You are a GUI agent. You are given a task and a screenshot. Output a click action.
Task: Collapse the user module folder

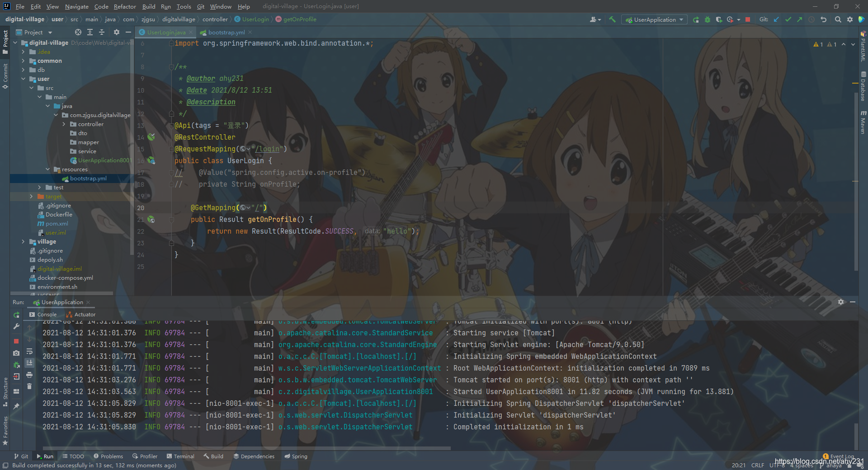pyautogui.click(x=23, y=79)
